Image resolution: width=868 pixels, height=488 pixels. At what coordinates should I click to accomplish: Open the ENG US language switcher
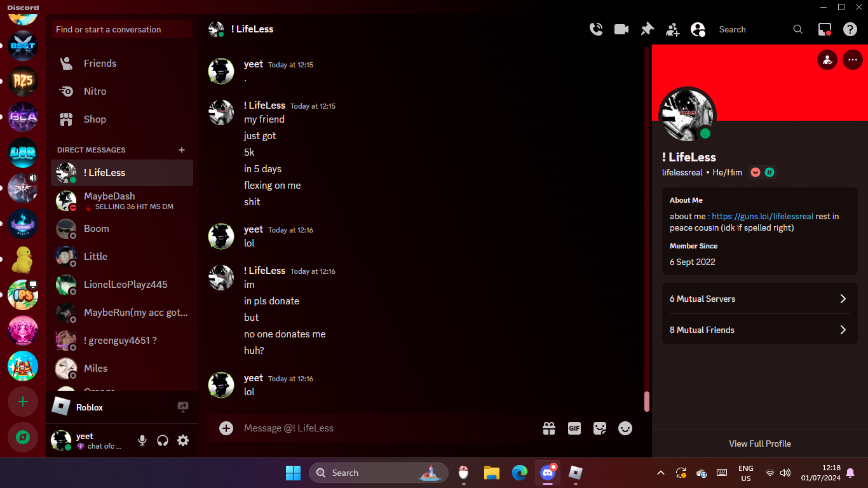click(746, 473)
